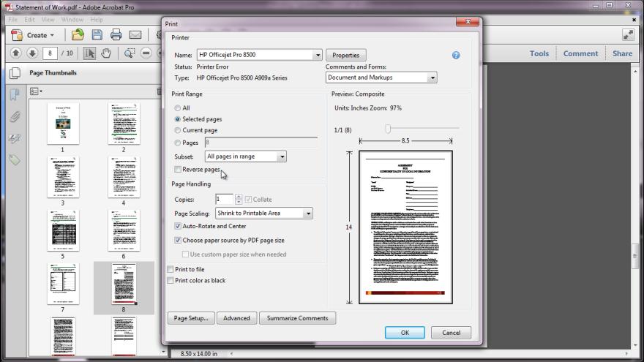Select the Current page radio button

point(177,130)
